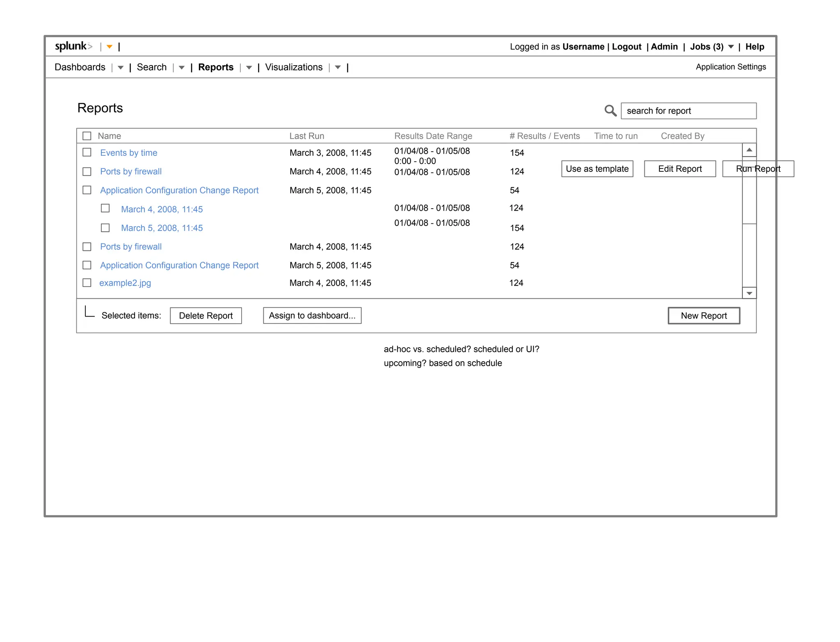840x642 pixels.
Task: Focus the search for report field
Action: tap(688, 111)
